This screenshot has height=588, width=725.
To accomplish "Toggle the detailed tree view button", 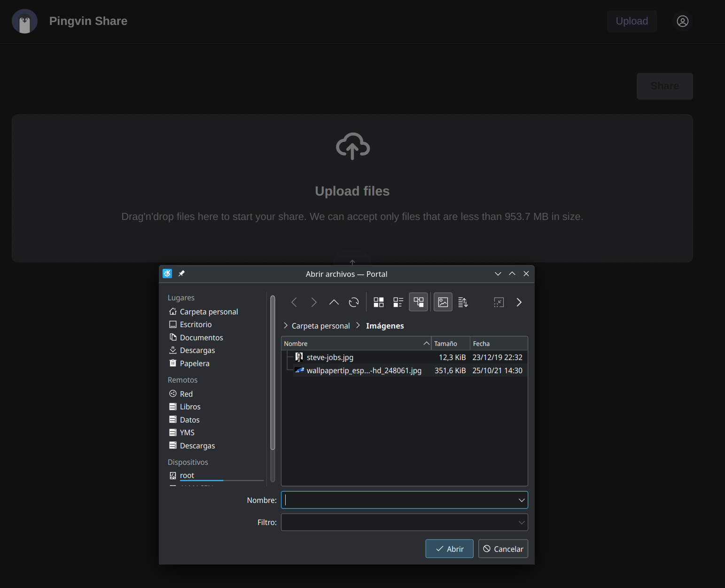I will point(418,302).
